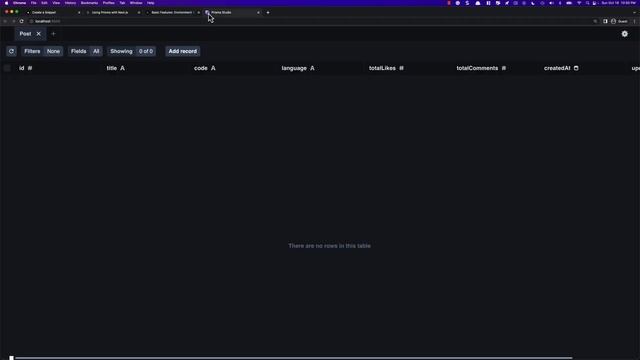Click the calendar icon beside createdAt
The image size is (640, 360).
pos(576,68)
